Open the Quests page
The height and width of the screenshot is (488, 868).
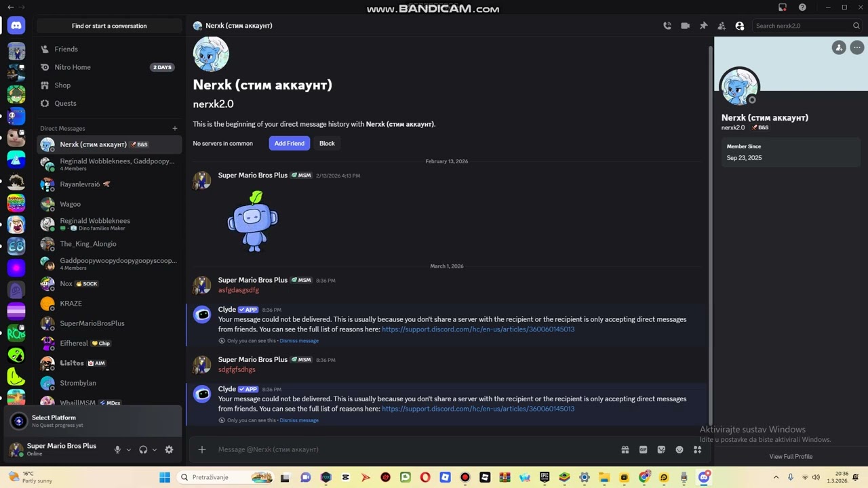tap(109, 103)
